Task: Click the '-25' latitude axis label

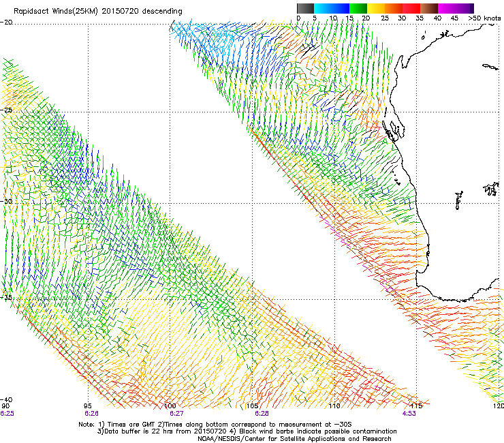Action: [x=6, y=110]
